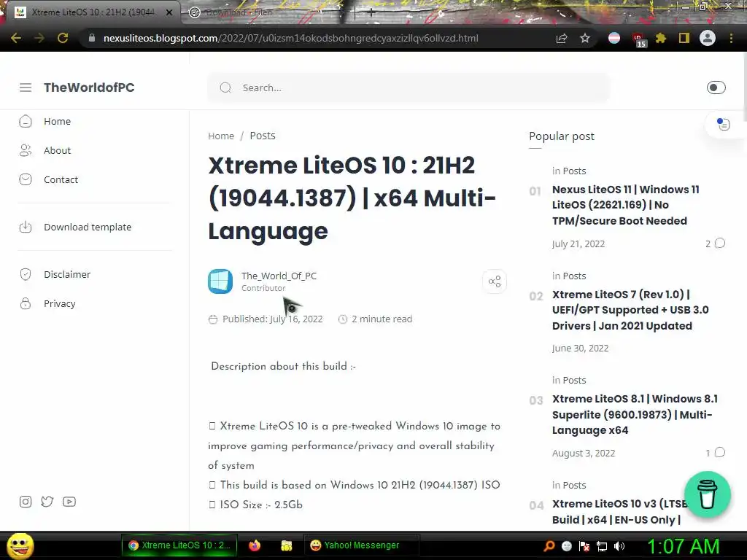Select Yahoo! Messenger taskbar item
747x560 pixels.
tap(361, 545)
